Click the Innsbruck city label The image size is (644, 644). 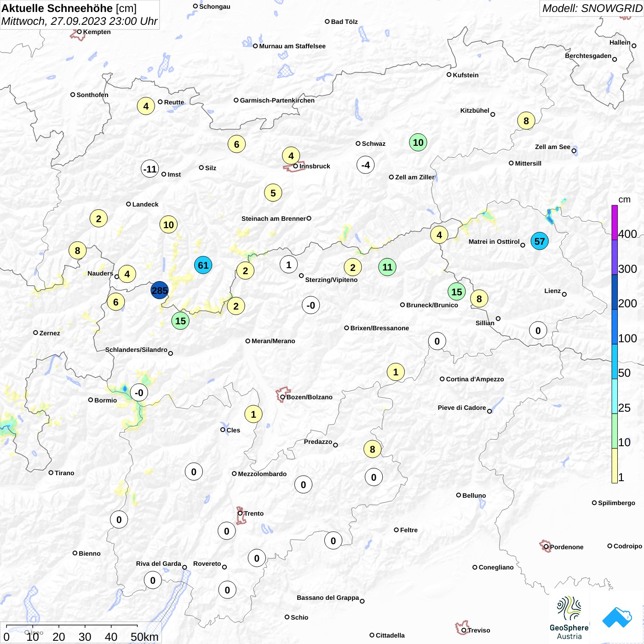pyautogui.click(x=315, y=166)
